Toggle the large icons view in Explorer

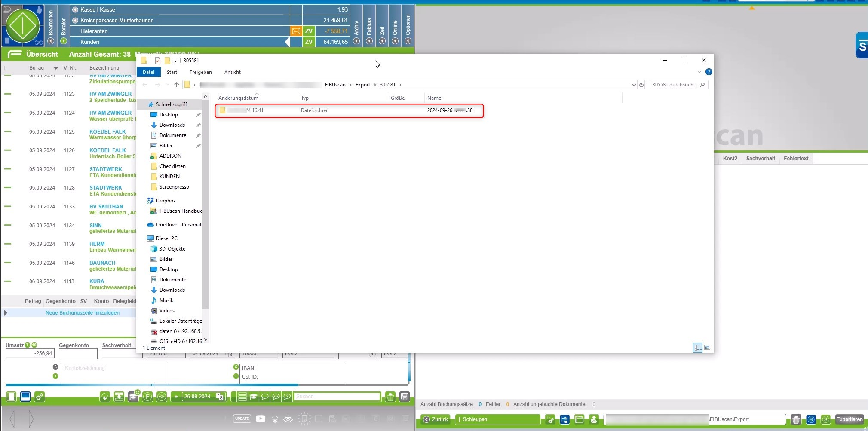pos(707,348)
